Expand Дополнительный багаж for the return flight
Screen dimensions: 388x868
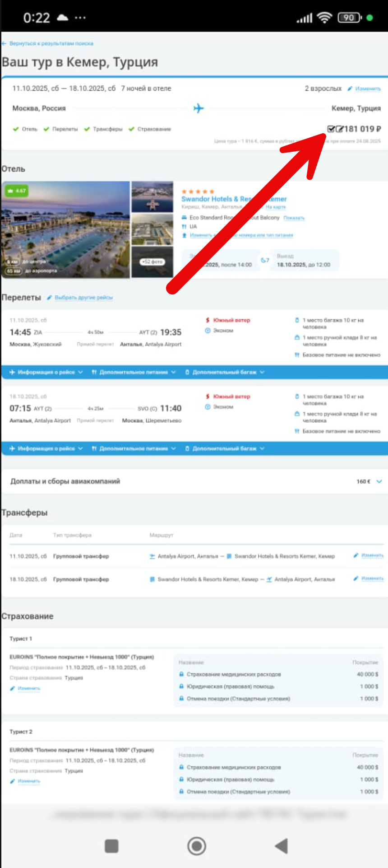(225, 448)
